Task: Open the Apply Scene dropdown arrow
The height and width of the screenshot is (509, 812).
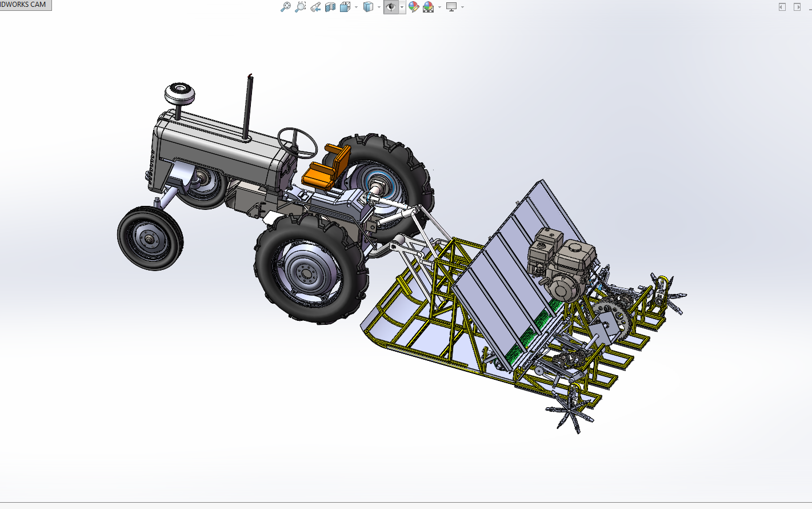Action: pos(439,7)
